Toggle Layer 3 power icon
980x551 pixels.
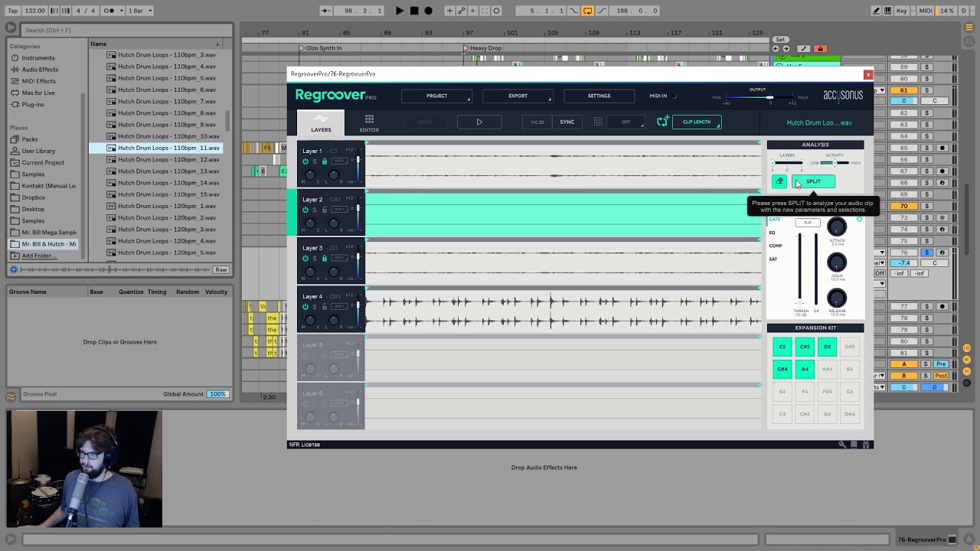(305, 259)
